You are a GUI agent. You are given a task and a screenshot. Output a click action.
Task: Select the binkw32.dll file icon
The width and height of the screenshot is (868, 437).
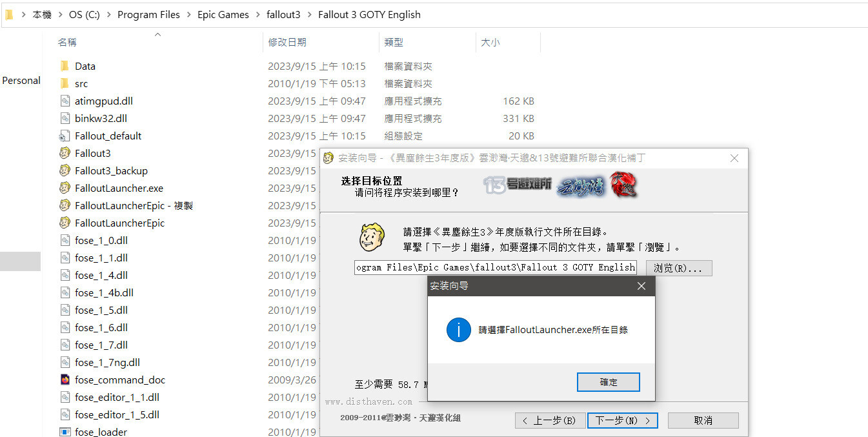tap(65, 118)
